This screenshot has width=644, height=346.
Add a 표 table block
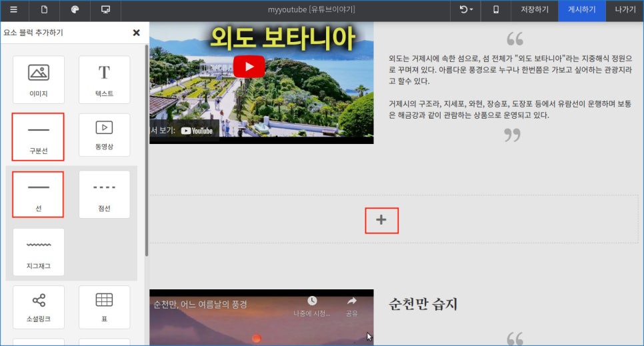pyautogui.click(x=104, y=307)
